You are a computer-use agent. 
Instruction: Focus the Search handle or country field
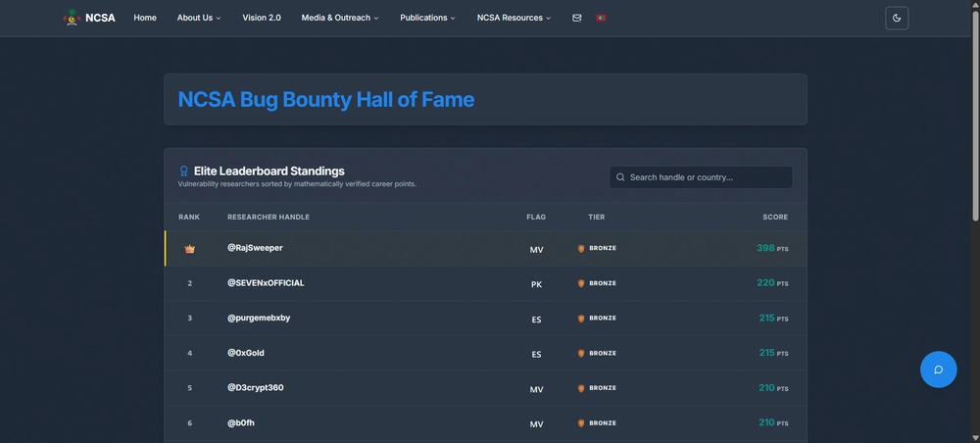[x=701, y=177]
